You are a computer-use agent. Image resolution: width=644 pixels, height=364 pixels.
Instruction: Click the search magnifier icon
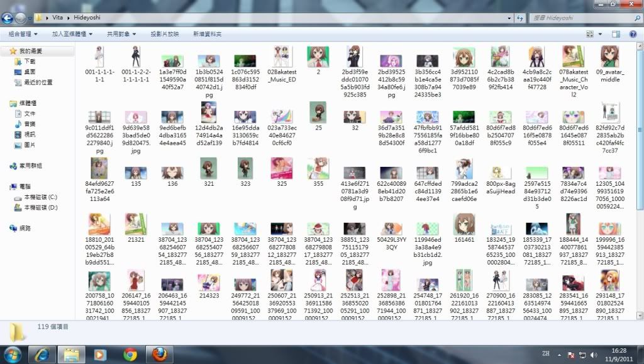638,18
